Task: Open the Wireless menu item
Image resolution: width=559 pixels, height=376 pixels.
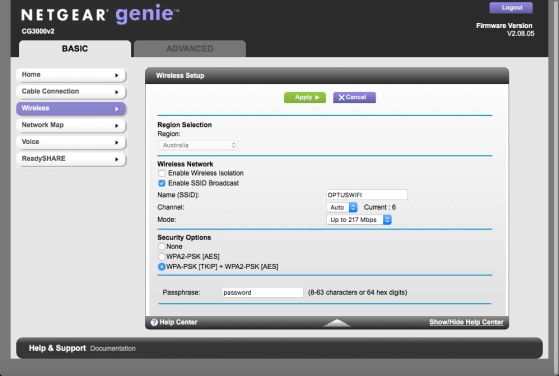Action: tap(71, 109)
